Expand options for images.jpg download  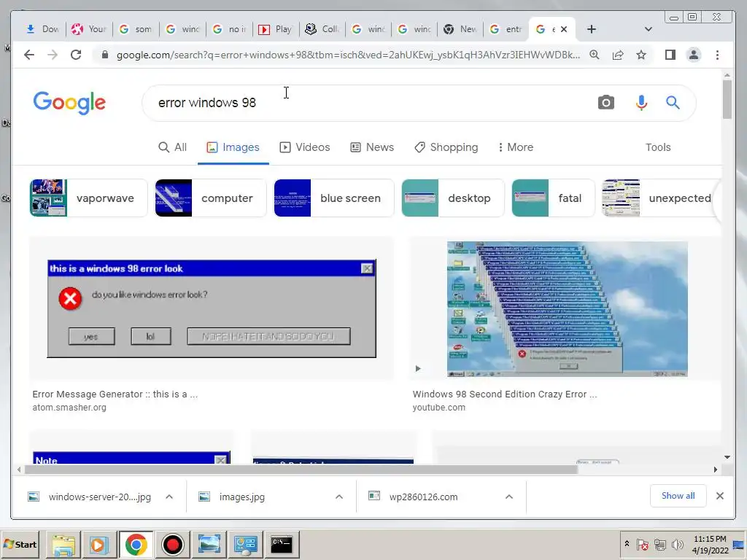pyautogui.click(x=338, y=497)
